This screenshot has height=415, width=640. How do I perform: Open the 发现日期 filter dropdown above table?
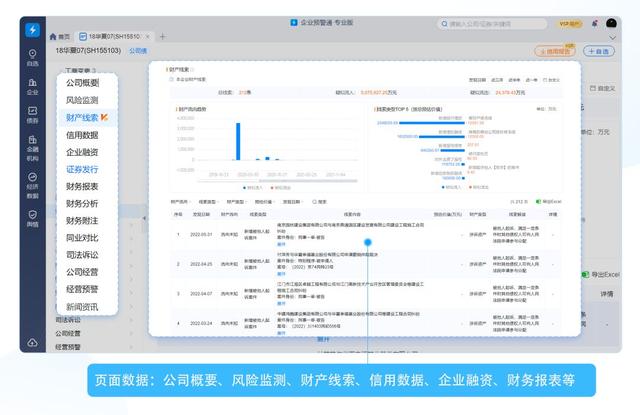[x=293, y=202]
